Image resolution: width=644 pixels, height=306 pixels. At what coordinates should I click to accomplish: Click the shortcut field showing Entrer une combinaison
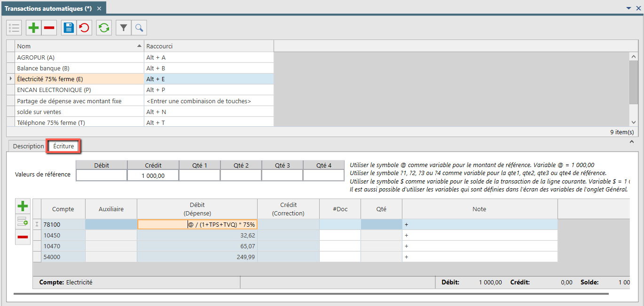(x=209, y=101)
